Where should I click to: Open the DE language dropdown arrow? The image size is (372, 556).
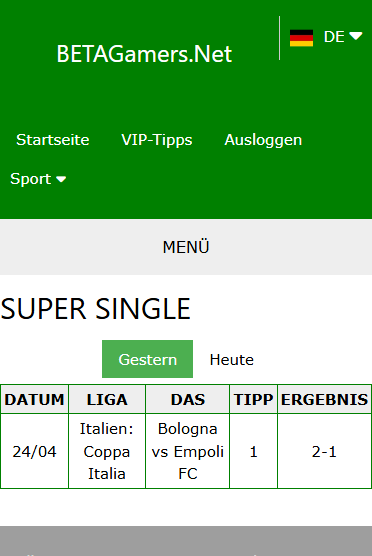point(355,36)
